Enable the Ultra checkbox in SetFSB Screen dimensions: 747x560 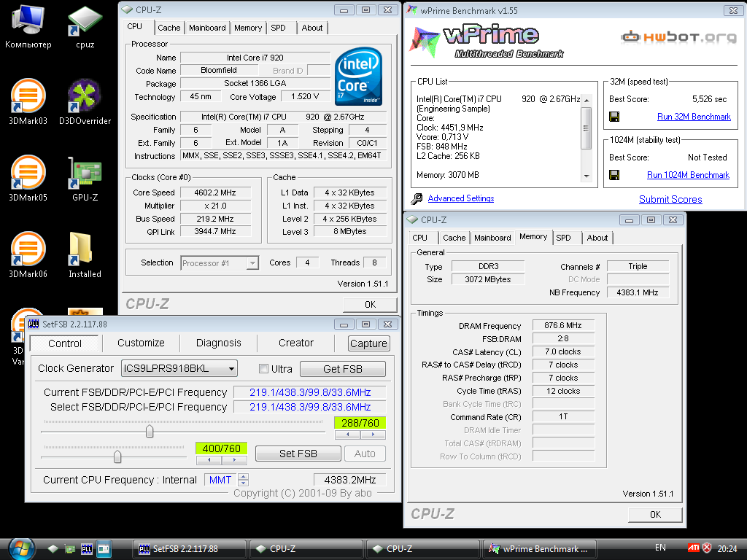tap(263, 368)
